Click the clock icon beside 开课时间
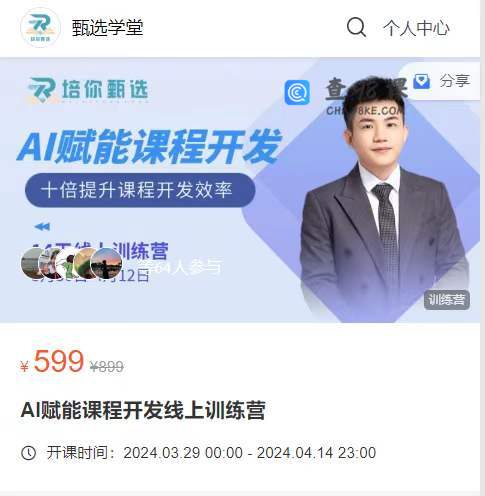485x496 pixels. coord(28,453)
